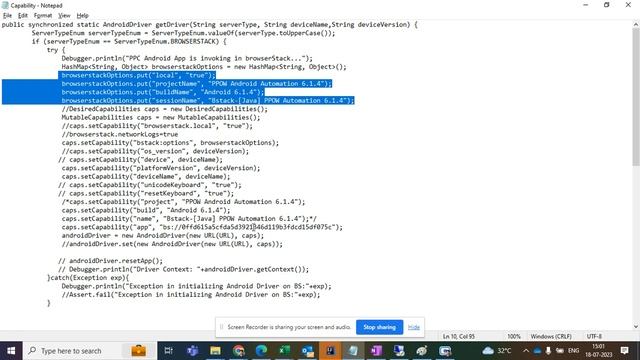Click the 'HashMap<String, Object> browserstackOptions' line
This screenshot has height=360, width=640.
204,67
